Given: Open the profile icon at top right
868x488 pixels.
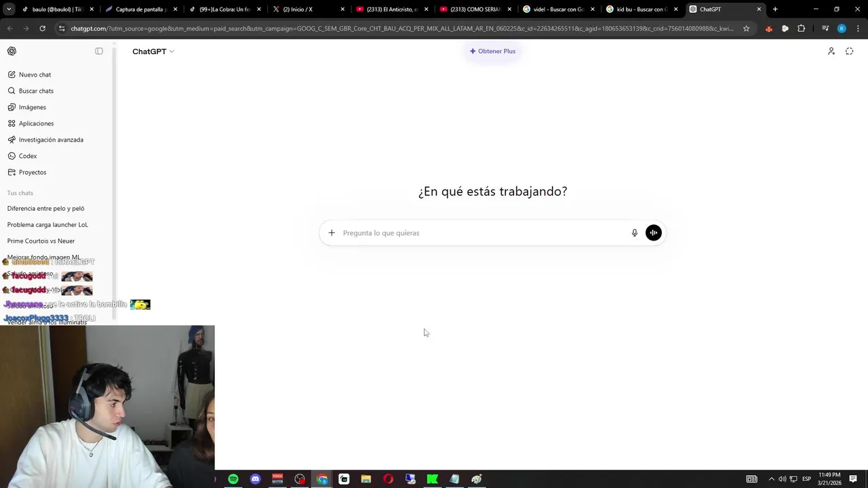Looking at the screenshot, I should click(831, 52).
